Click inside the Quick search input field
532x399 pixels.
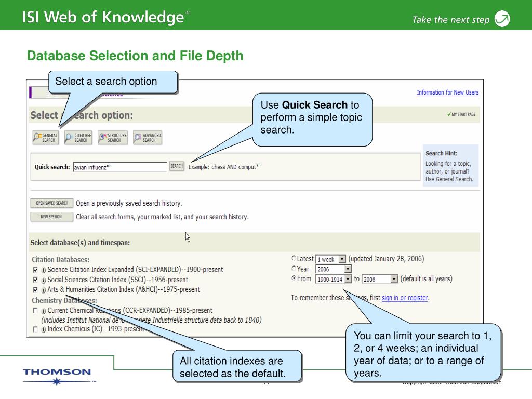[x=120, y=167]
